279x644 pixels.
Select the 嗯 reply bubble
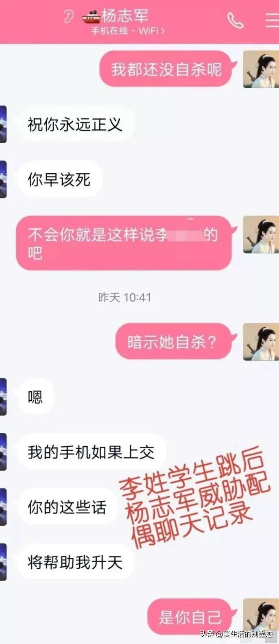36,397
